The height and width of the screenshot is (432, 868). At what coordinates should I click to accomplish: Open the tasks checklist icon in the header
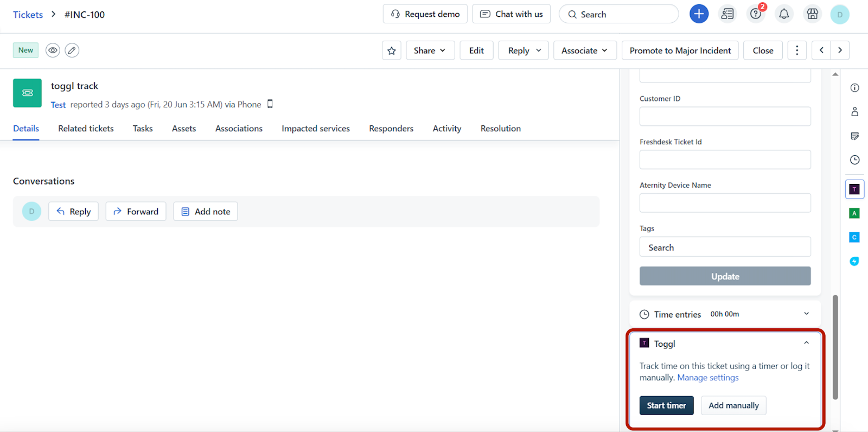click(727, 14)
